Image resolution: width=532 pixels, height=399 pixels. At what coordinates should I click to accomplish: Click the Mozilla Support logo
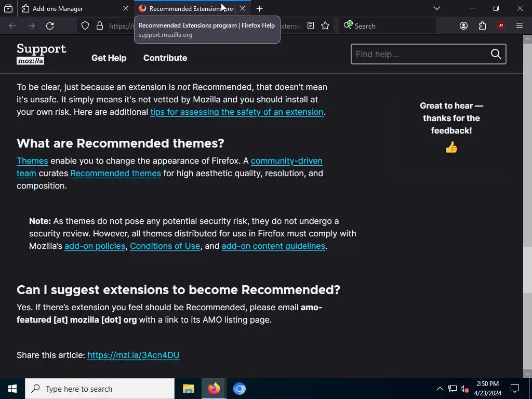pyautogui.click(x=41, y=54)
